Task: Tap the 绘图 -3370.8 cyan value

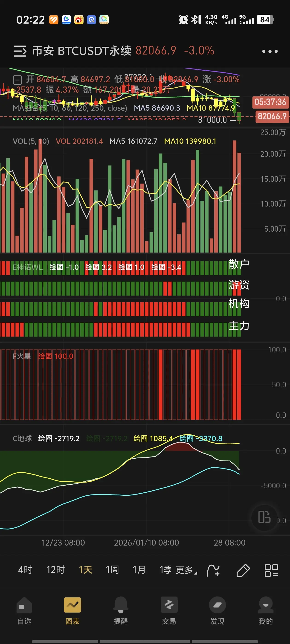Action: [x=201, y=439]
